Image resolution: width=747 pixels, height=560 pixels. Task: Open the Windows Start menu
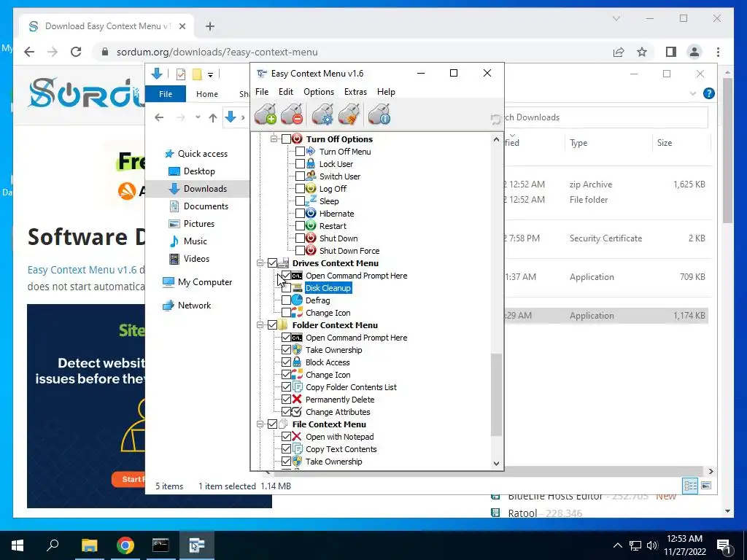pyautogui.click(x=18, y=545)
